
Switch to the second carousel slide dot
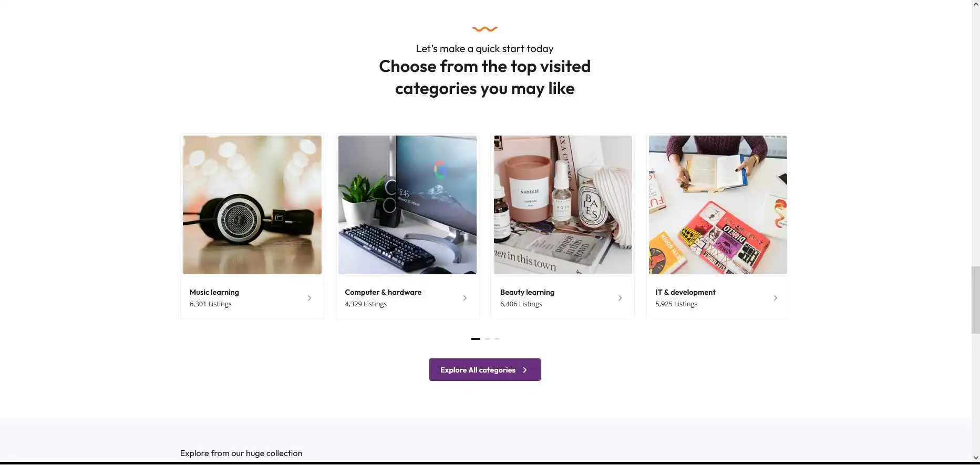pos(487,339)
